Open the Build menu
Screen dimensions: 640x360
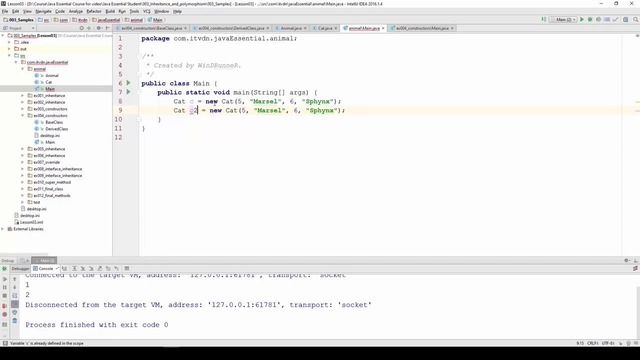pyautogui.click(x=110, y=11)
